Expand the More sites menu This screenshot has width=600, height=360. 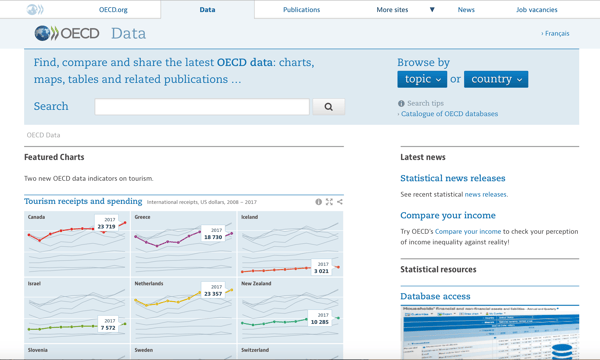tap(406, 10)
